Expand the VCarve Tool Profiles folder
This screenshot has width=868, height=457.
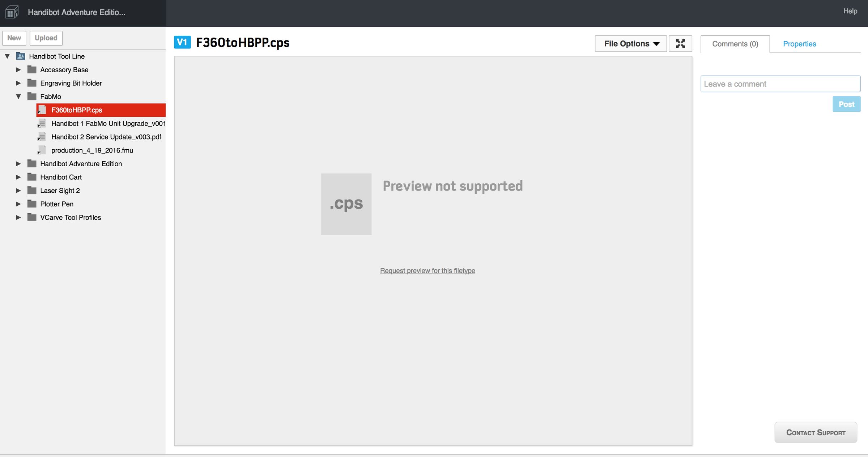18,217
